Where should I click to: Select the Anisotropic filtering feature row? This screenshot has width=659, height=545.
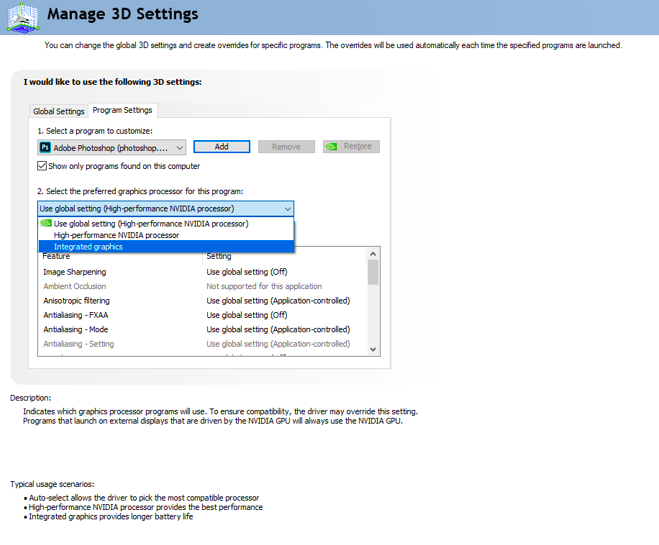202,300
